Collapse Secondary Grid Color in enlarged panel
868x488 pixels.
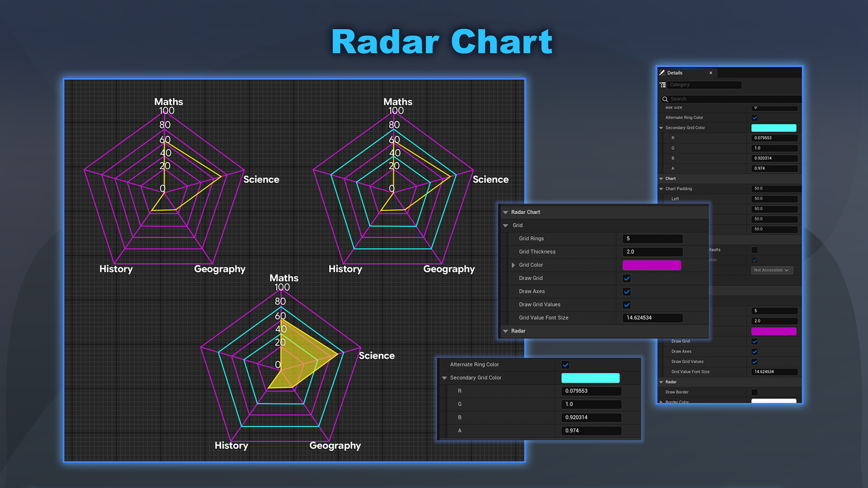coord(444,378)
